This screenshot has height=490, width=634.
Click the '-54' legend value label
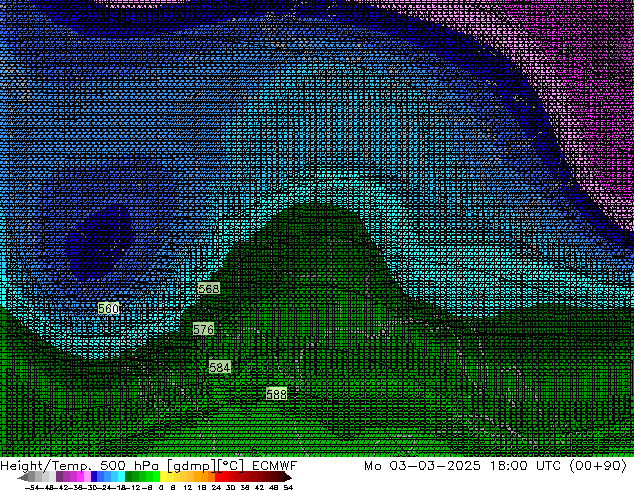(x=32, y=488)
